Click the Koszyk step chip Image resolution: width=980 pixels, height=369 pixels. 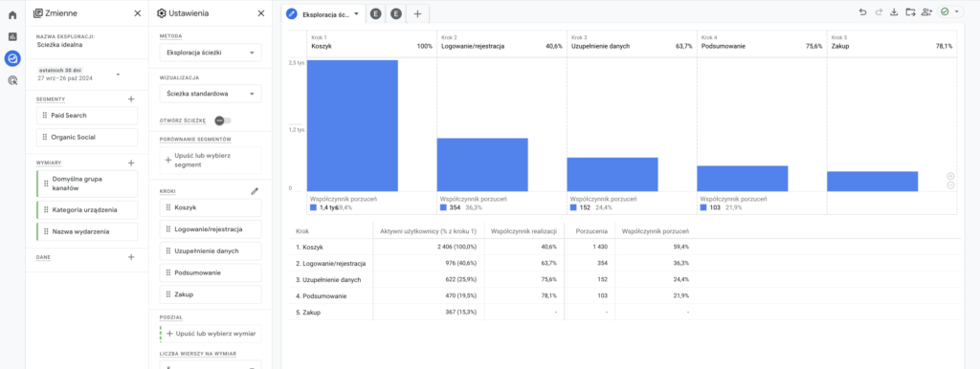pos(211,207)
